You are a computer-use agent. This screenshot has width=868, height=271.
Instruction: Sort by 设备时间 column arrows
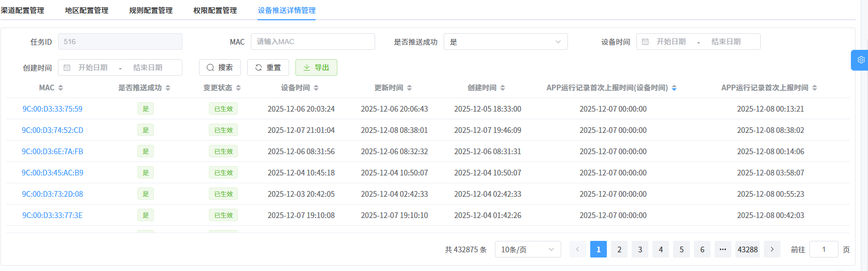point(316,88)
